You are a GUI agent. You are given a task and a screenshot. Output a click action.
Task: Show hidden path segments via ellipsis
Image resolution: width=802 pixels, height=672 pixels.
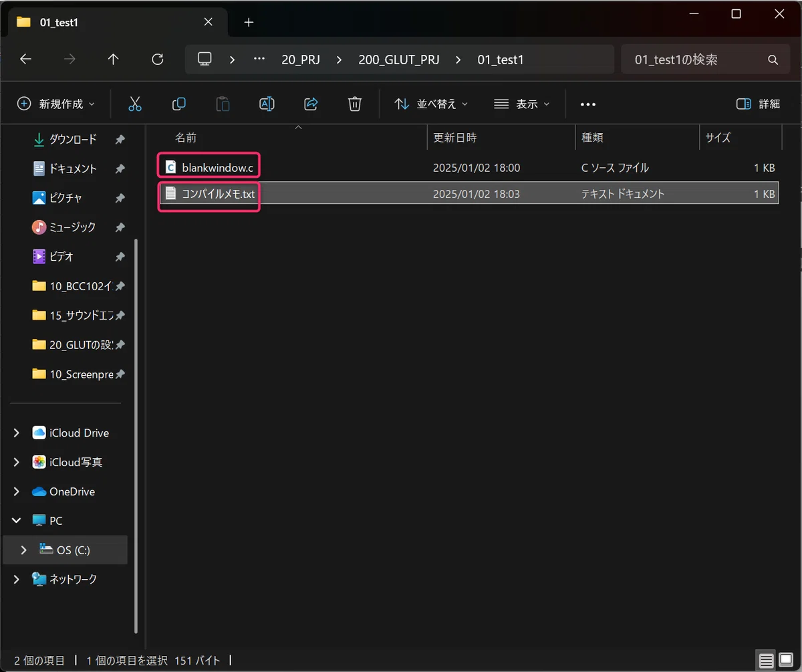(259, 60)
